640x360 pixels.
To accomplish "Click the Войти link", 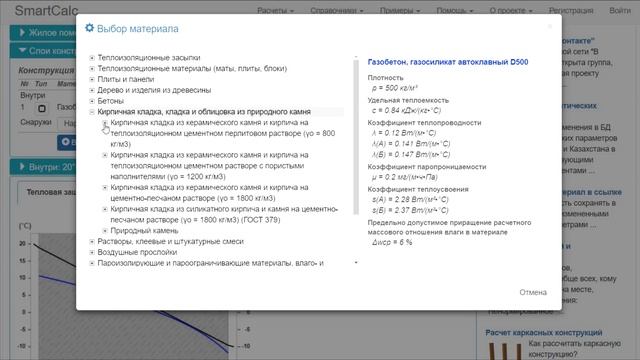I will coord(620,11).
